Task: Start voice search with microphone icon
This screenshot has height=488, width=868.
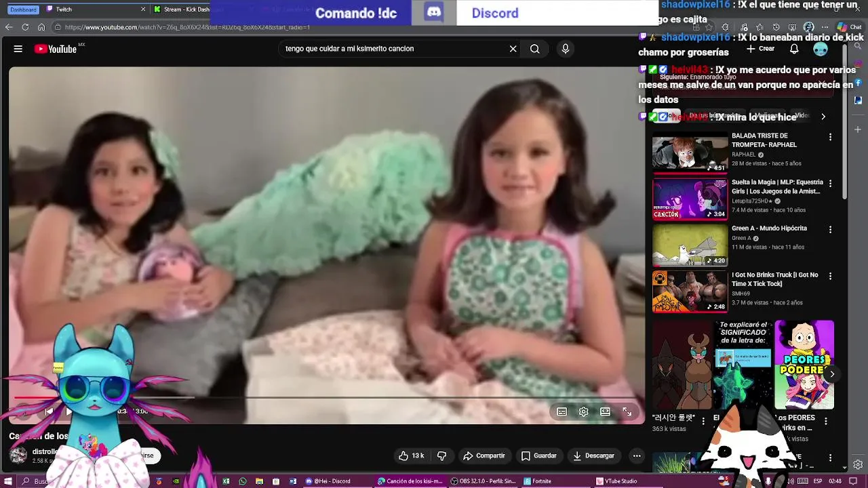Action: (x=565, y=49)
